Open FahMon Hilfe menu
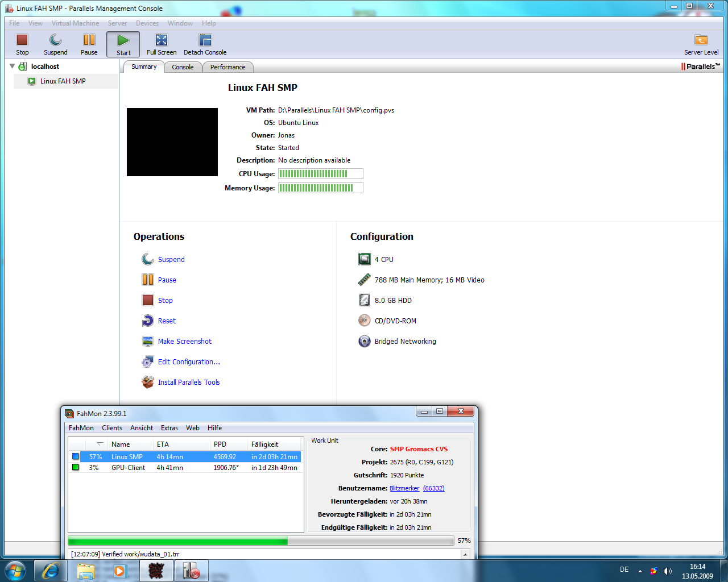Screen dimensions: 728x582 (214, 428)
